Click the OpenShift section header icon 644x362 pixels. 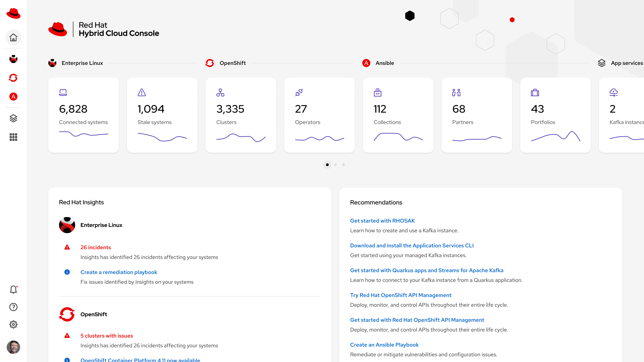point(210,63)
